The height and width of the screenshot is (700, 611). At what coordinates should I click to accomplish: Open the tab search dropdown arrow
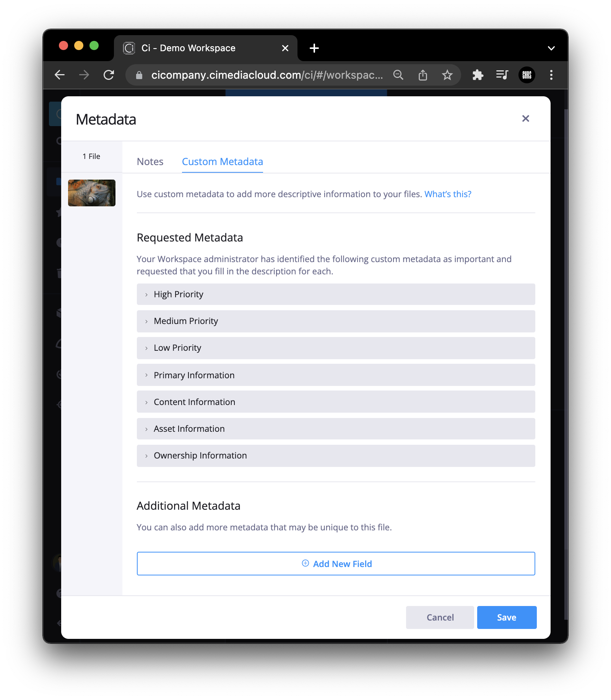point(551,48)
